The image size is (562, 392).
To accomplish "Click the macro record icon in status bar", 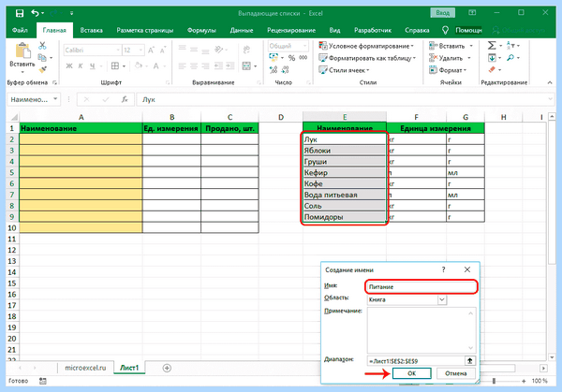I will [43, 381].
